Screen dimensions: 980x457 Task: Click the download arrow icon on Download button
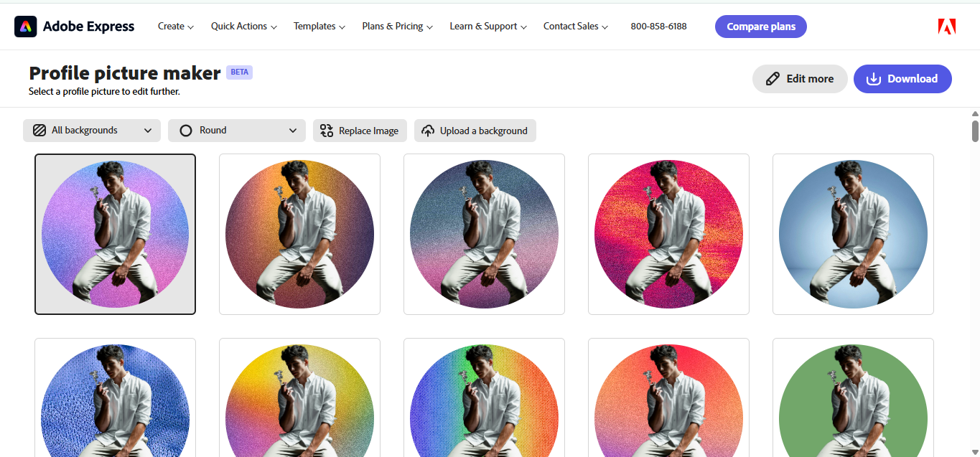tap(873, 79)
